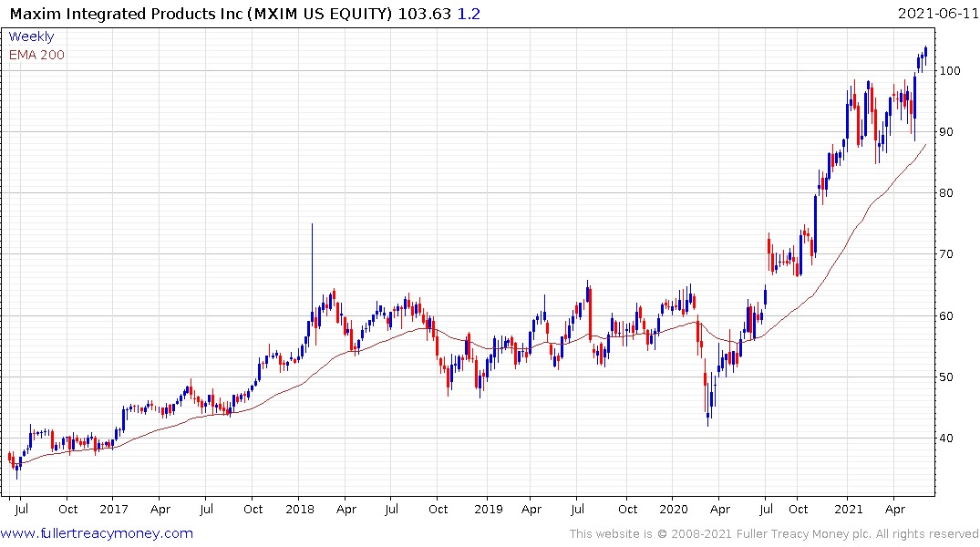The image size is (980, 547).
Task: Click the 40 price axis label
Action: (x=947, y=439)
